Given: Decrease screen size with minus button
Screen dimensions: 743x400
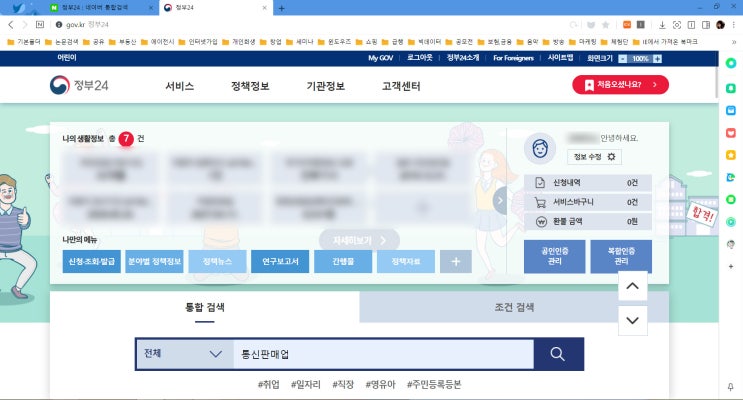Looking at the screenshot, I should coord(623,59).
